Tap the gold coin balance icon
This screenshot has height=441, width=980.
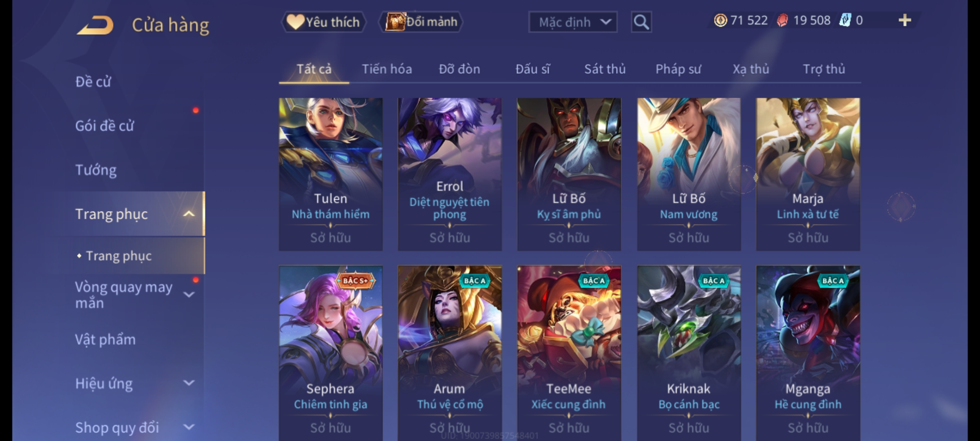coord(720,20)
